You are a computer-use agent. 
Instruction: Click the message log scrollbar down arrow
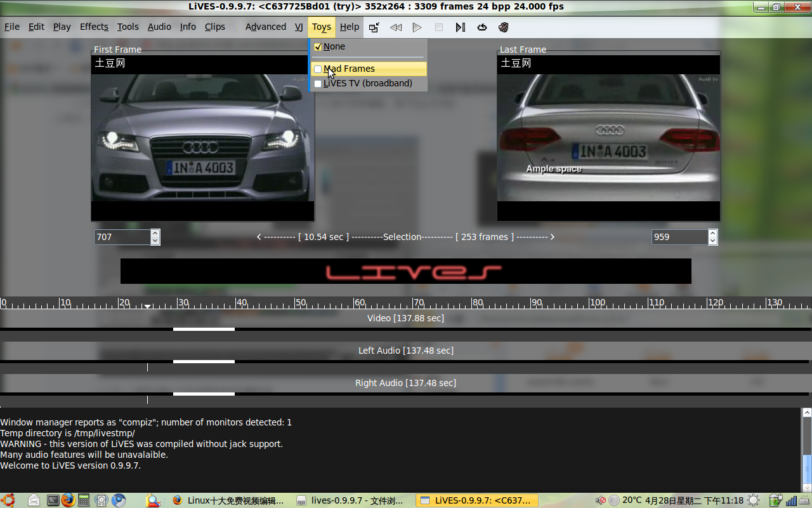point(807,488)
